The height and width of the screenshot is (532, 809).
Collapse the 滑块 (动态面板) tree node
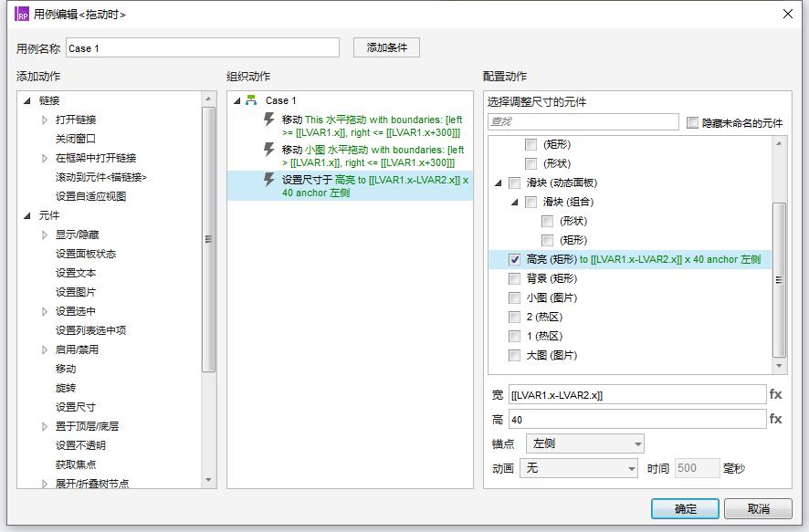pyautogui.click(x=499, y=183)
